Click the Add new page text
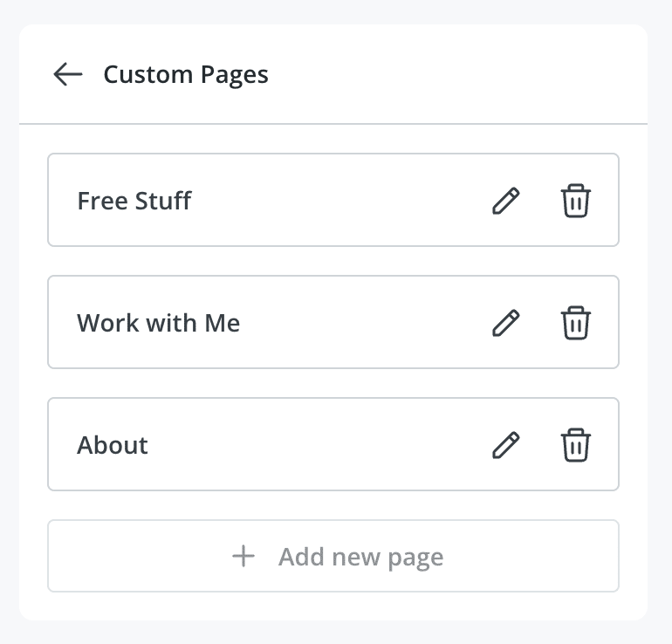The height and width of the screenshot is (644, 672). pyautogui.click(x=360, y=557)
